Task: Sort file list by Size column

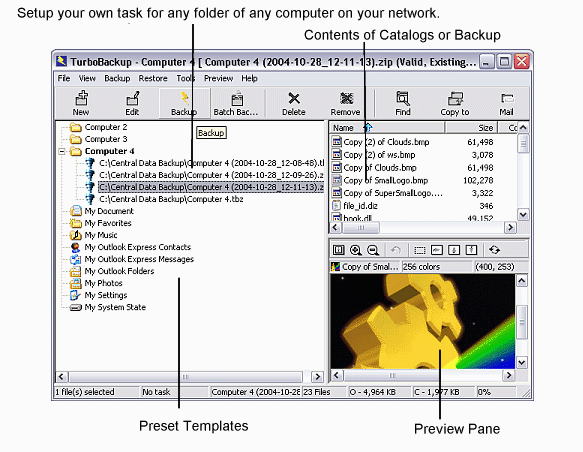Action: [471, 128]
